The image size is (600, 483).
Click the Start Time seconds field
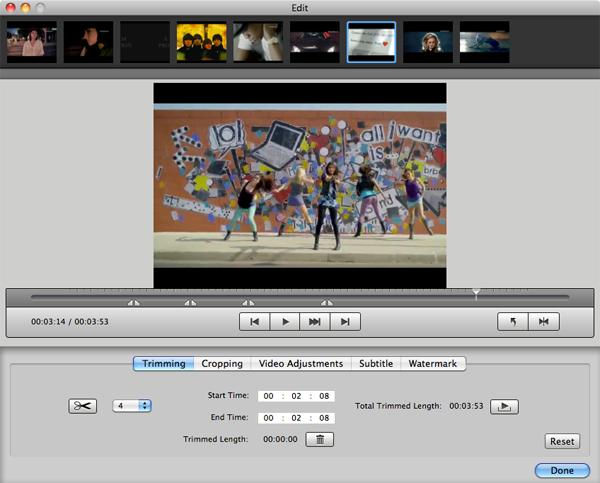(324, 396)
